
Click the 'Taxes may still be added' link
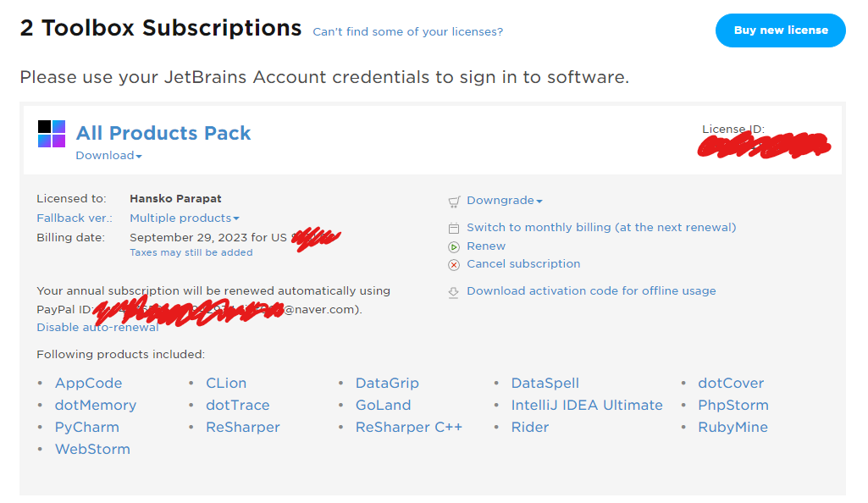[191, 252]
